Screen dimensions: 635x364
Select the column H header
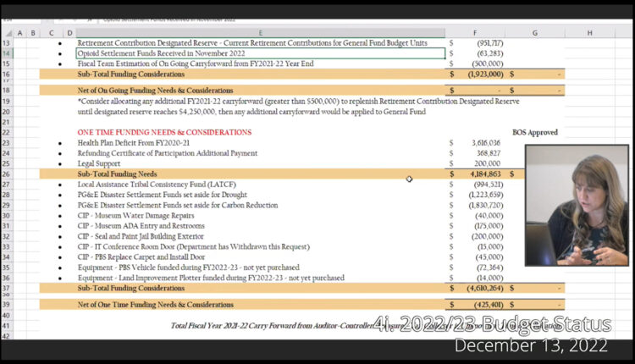pos(590,32)
